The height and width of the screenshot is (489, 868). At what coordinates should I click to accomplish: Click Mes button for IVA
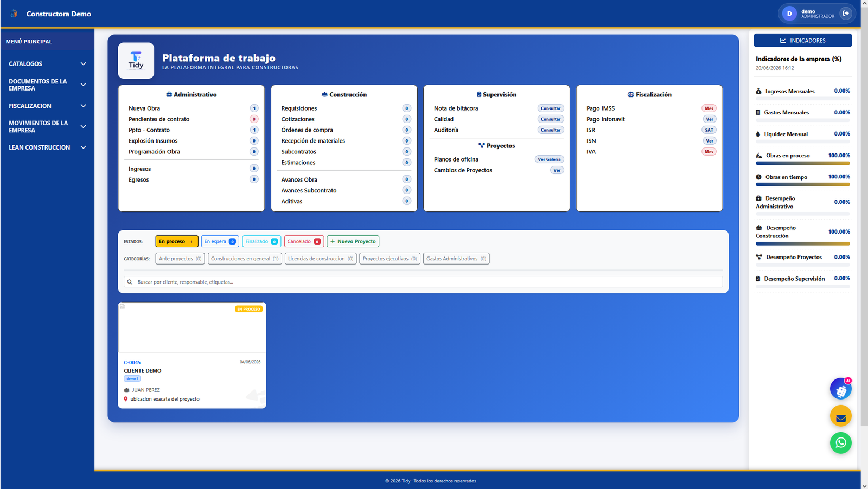[x=709, y=152]
